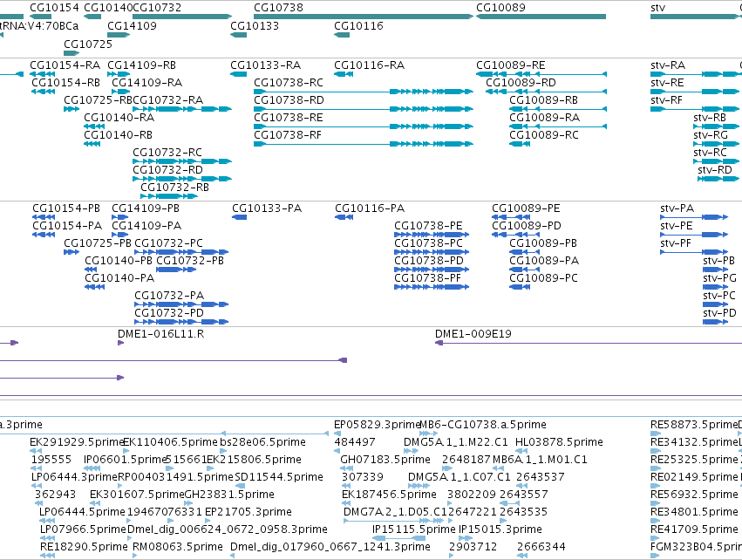Select transcript CG10738-RD
Image resolution: width=742 pixels, height=560 pixels.
pyautogui.click(x=289, y=100)
